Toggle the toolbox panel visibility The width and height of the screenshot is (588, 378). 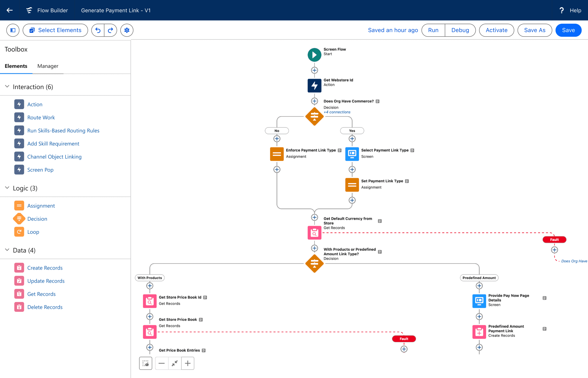coord(13,30)
